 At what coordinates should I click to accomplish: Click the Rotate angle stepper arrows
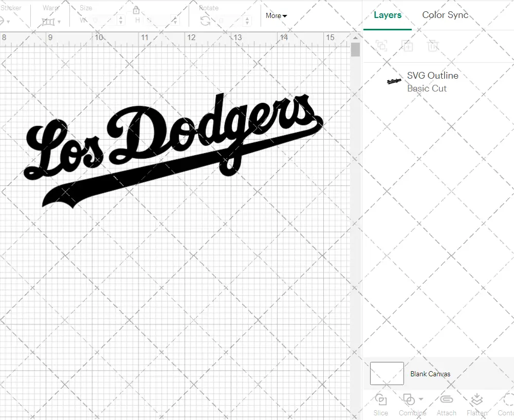[x=249, y=21]
